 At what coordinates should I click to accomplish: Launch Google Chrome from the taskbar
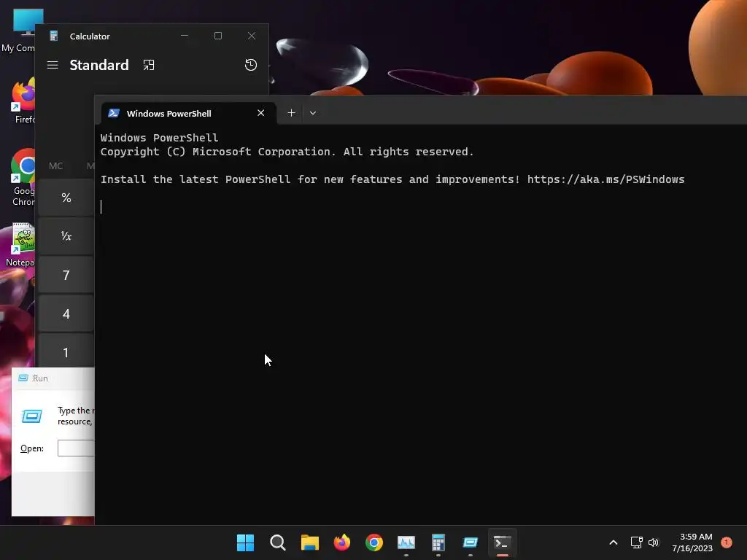click(x=374, y=542)
